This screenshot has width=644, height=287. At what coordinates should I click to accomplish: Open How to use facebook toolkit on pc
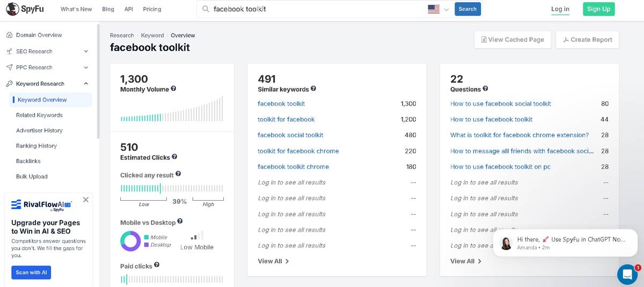501,167
